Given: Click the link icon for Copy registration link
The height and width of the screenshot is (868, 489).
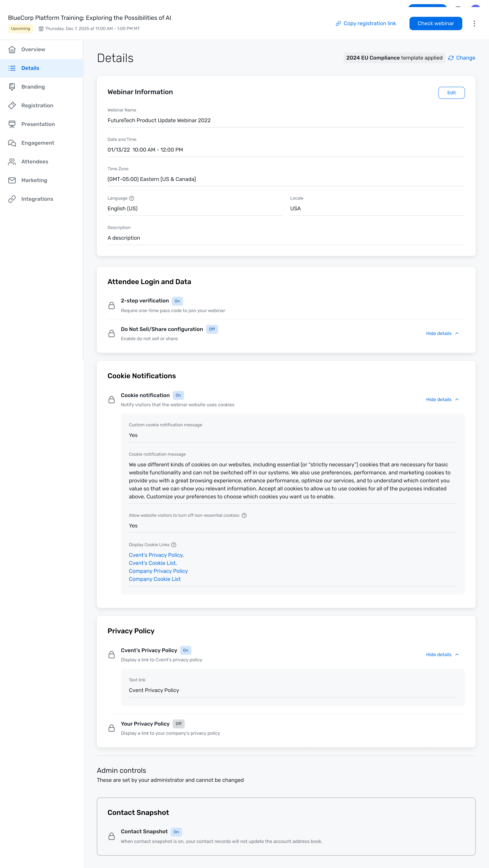Looking at the screenshot, I should (x=338, y=24).
